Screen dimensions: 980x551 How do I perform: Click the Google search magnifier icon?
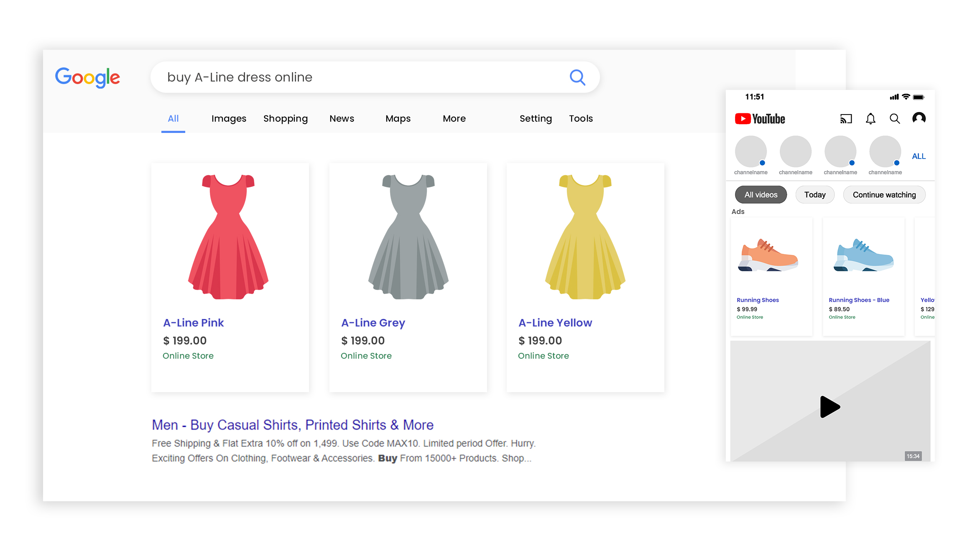click(577, 77)
